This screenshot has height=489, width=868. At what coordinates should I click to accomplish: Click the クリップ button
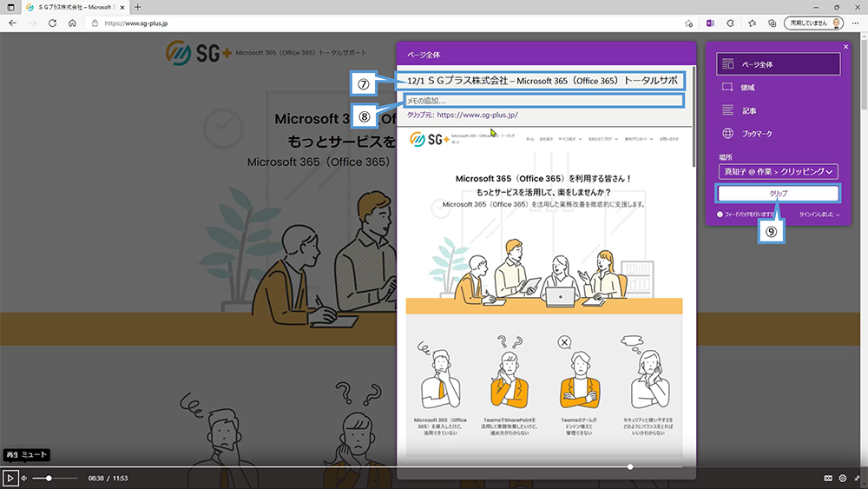click(x=779, y=194)
